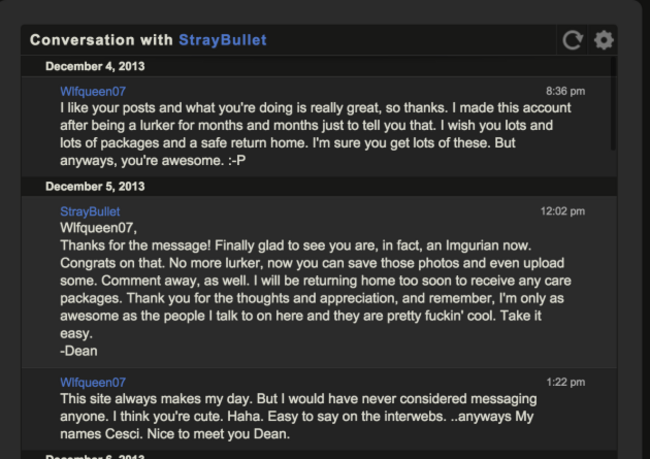650x459 pixels.
Task: Click Wlfqueen07 username on 8:36 pm message
Action: click(93, 91)
